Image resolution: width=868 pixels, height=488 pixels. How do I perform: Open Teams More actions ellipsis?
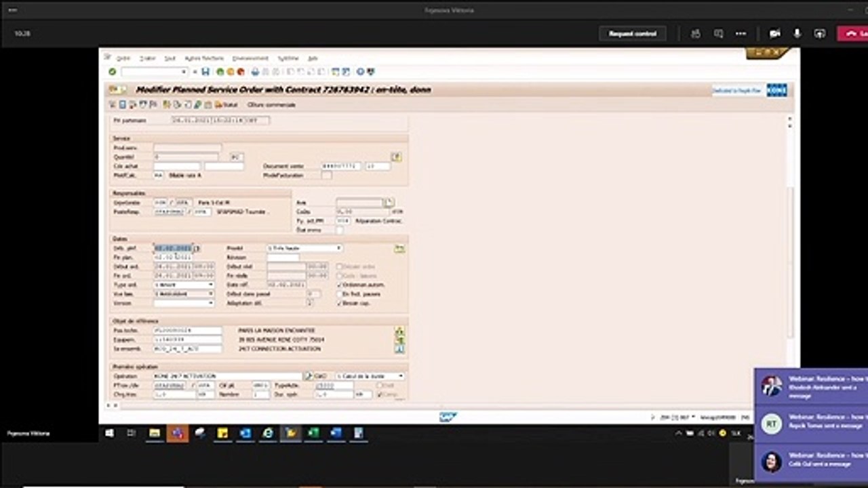741,33
